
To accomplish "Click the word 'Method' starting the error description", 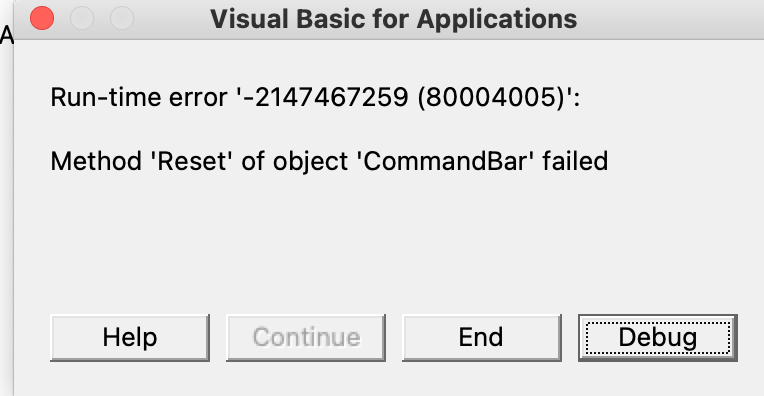I will 96,161.
